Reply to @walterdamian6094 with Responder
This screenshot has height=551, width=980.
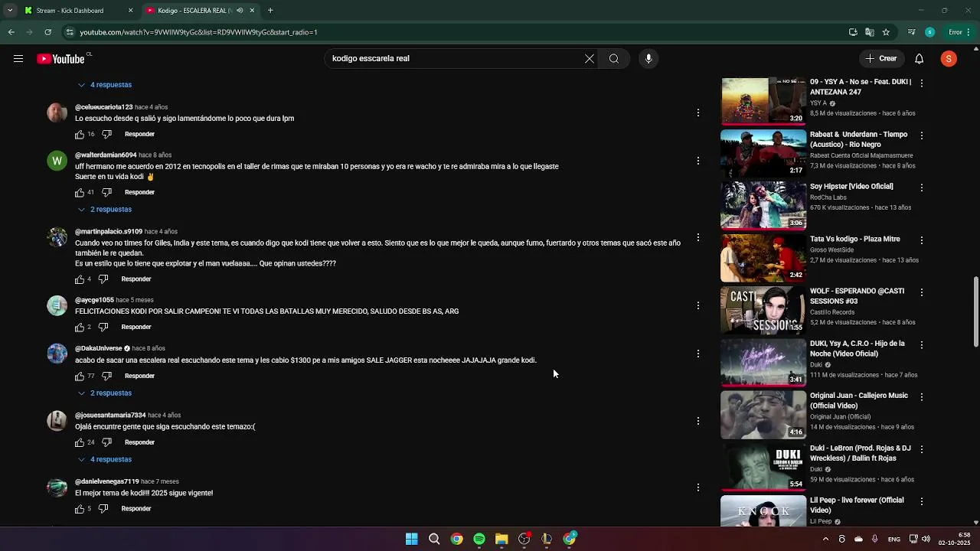[x=139, y=192]
